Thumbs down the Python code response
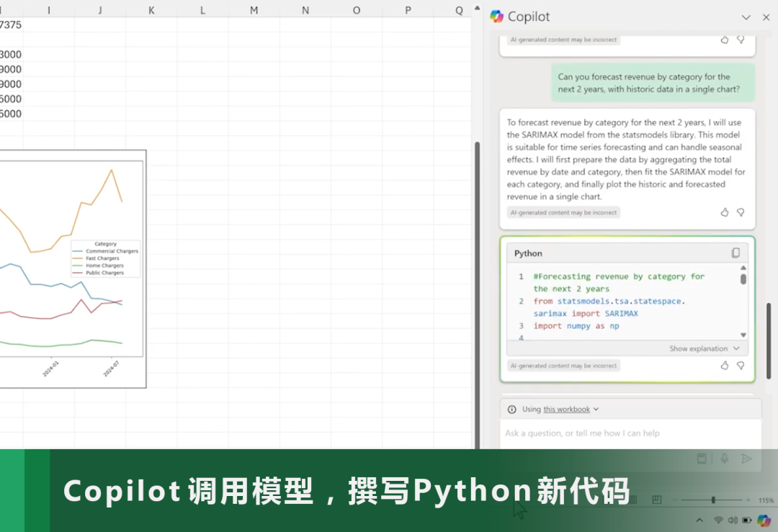 coord(741,366)
